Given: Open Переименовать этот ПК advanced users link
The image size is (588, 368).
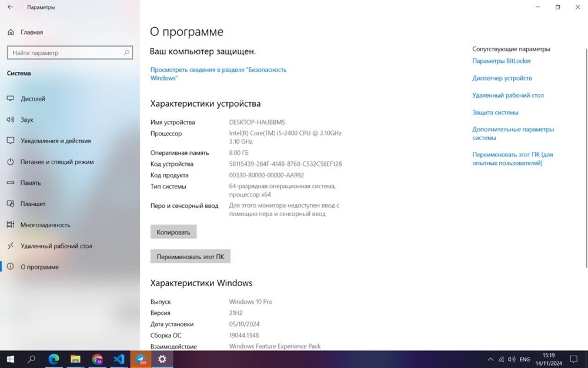Looking at the screenshot, I should pyautogui.click(x=512, y=158).
